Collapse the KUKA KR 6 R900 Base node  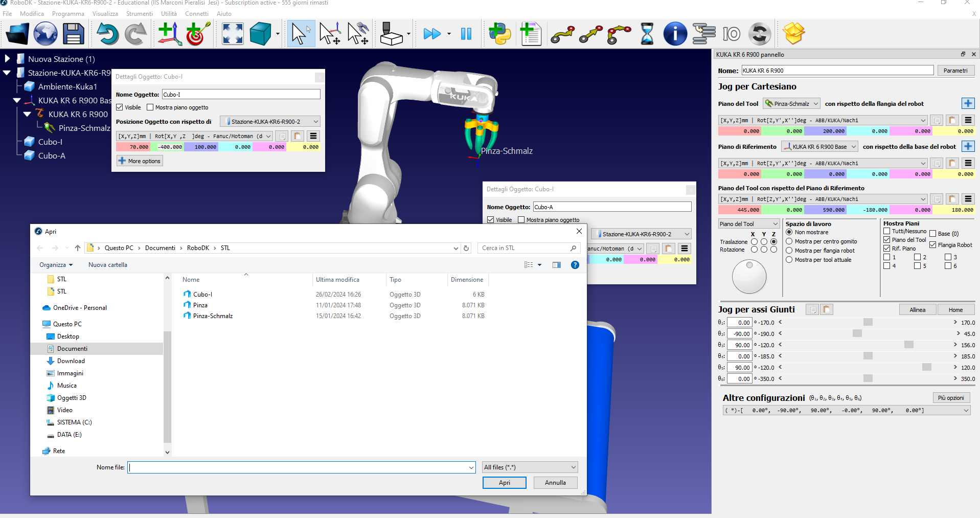17,100
